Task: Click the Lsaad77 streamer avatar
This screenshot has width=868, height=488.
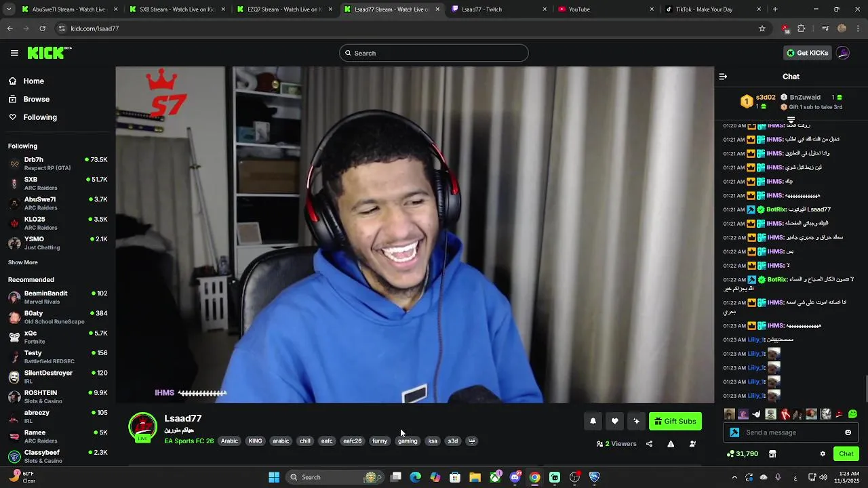Action: click(142, 427)
